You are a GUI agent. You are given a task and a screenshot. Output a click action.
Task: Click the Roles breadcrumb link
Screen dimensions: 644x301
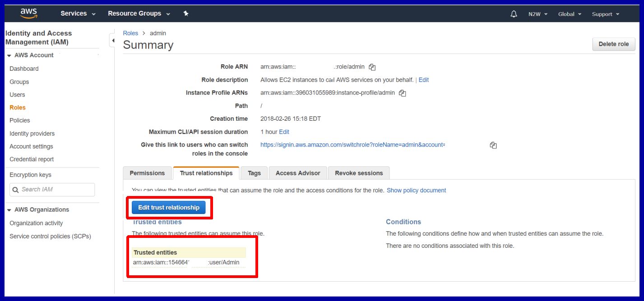130,33
